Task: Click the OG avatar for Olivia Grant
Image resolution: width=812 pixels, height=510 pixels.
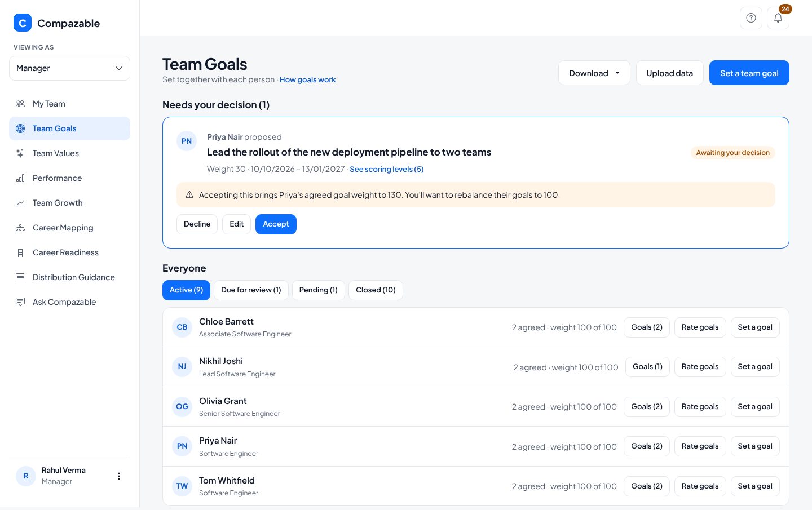Action: (182, 407)
